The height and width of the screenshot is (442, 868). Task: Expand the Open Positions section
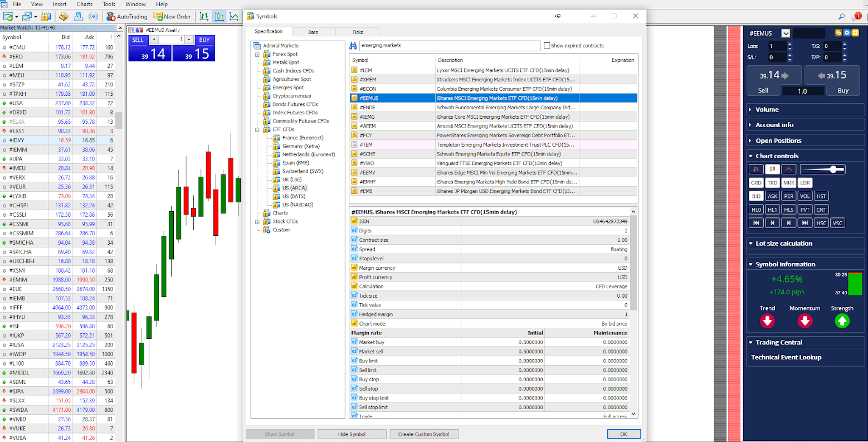click(x=805, y=140)
